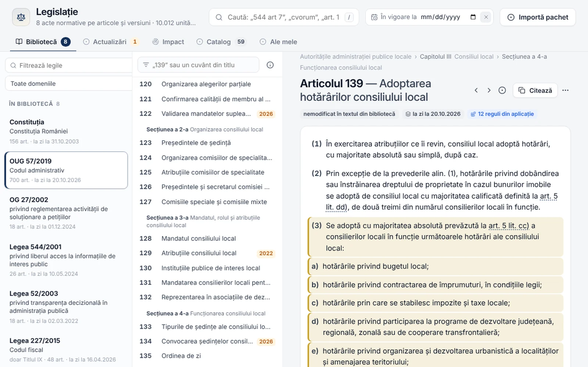Click 'la zi la 20.10.2026' badge
This screenshot has height=367, width=588.
(x=433, y=114)
